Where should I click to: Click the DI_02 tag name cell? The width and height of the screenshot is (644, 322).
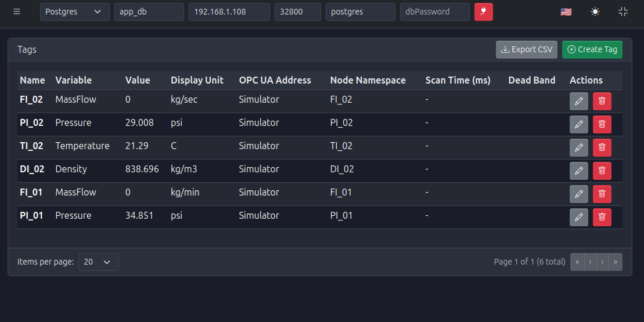(32, 169)
